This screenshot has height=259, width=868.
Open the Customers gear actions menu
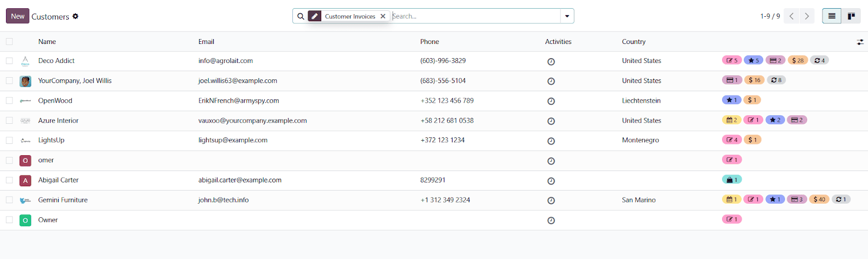tap(75, 16)
